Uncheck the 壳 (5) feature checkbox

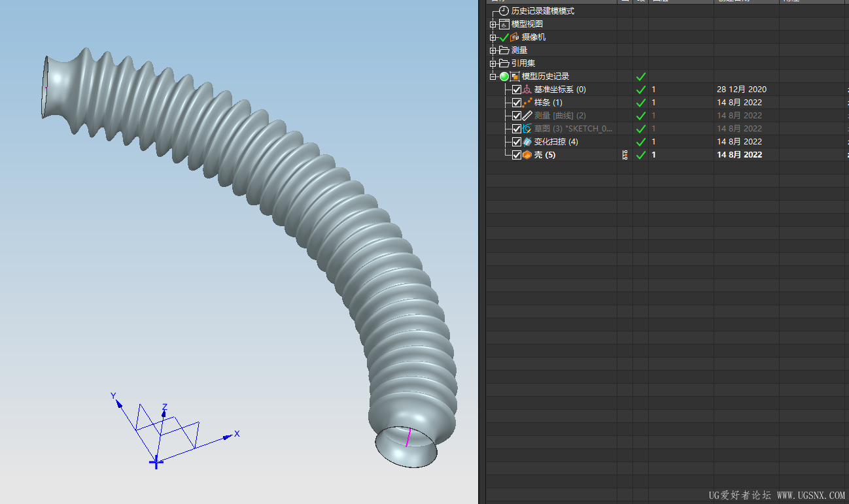coord(517,155)
